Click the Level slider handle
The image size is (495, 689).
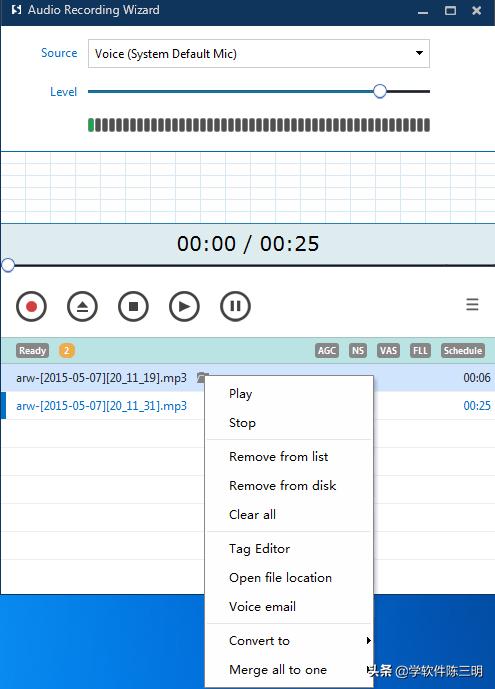[x=380, y=91]
